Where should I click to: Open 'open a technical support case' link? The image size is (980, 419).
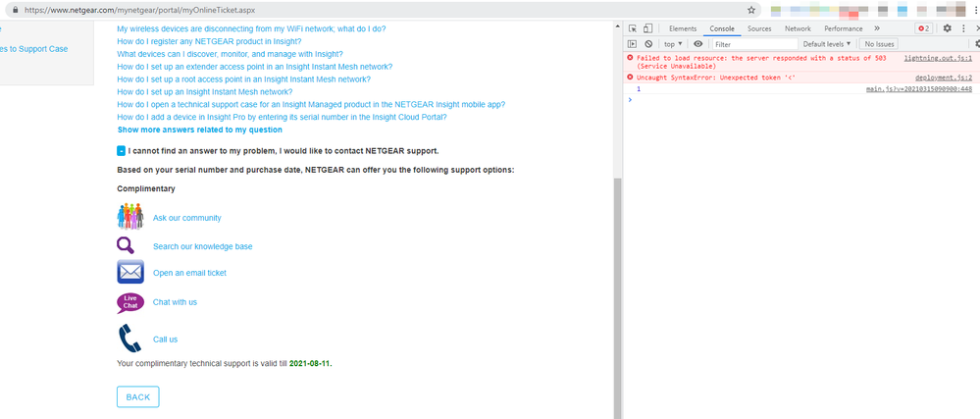point(311,104)
